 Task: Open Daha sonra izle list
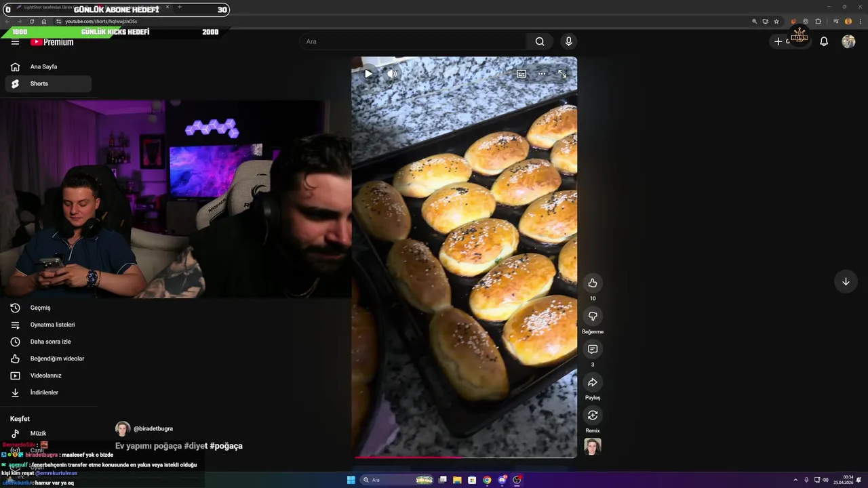coord(48,342)
